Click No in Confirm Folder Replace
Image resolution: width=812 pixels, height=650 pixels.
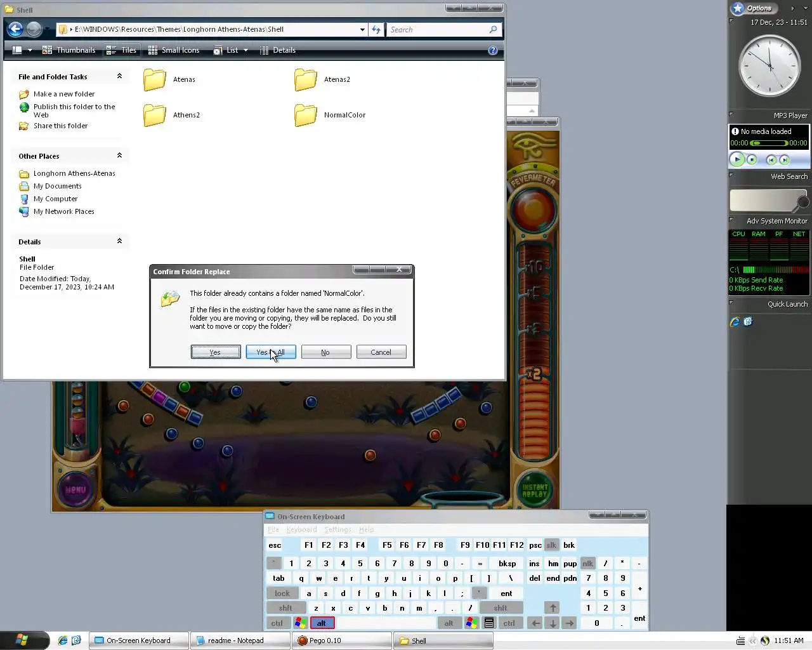(326, 352)
